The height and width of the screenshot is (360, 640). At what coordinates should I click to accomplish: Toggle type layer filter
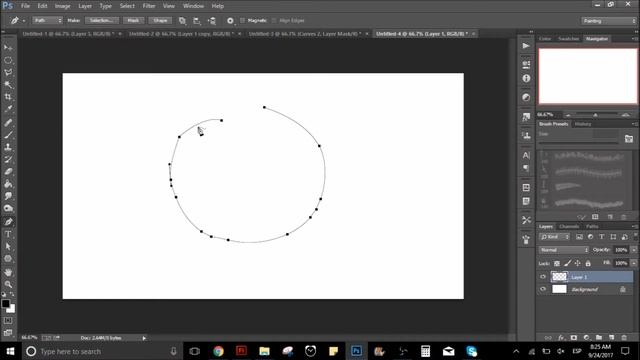(602, 237)
